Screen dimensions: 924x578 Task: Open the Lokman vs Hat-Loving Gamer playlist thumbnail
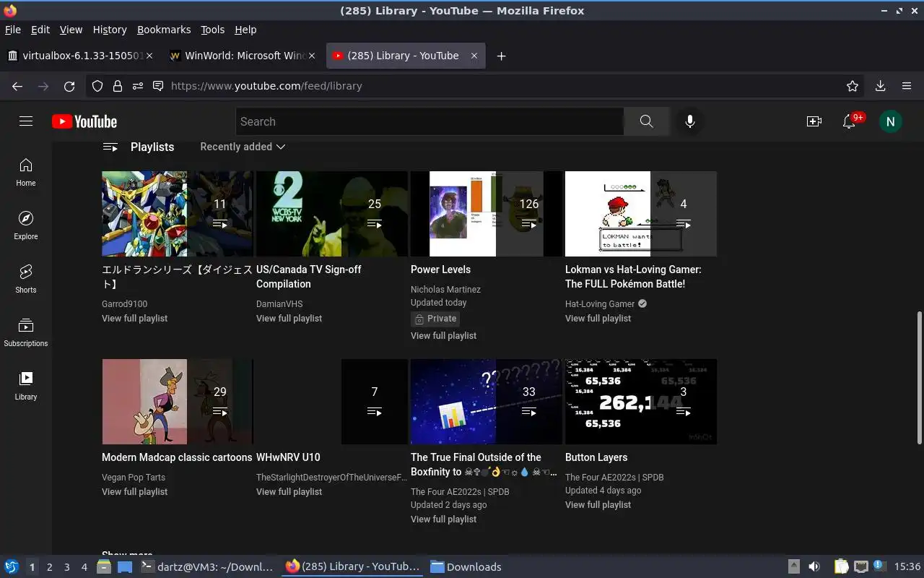[x=641, y=214]
